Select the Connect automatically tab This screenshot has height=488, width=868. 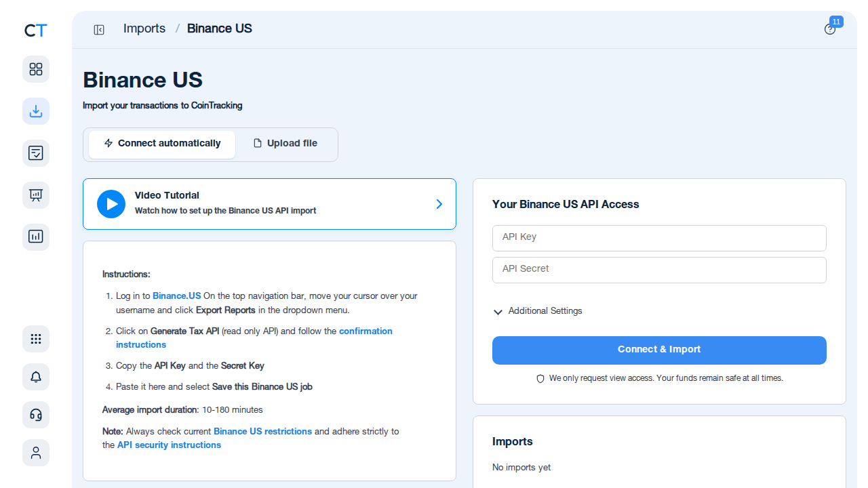(162, 144)
